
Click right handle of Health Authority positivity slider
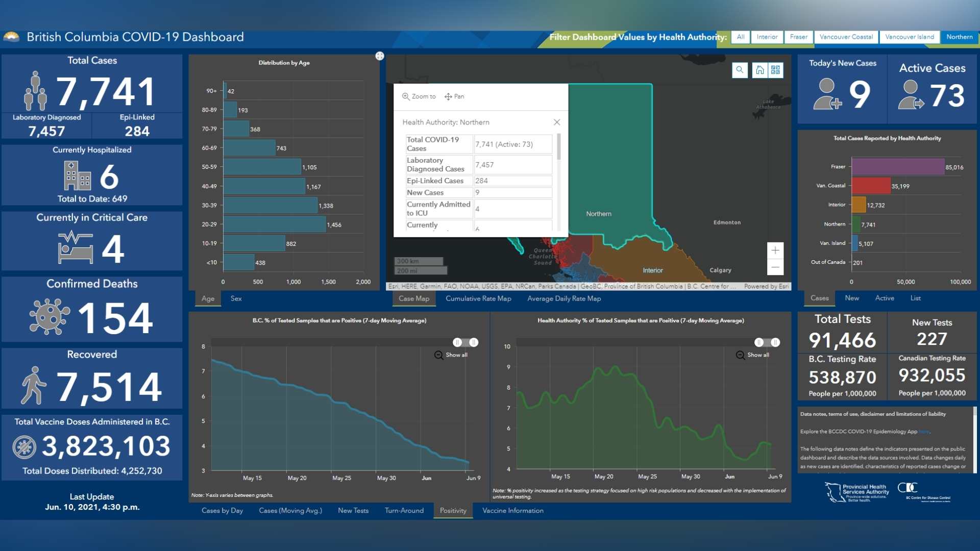pyautogui.click(x=775, y=342)
